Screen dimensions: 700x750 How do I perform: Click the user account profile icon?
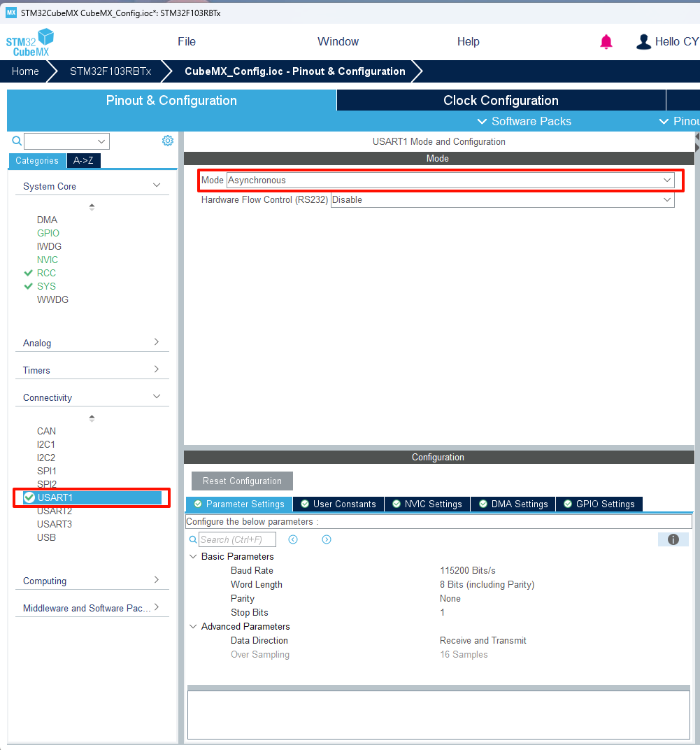click(x=643, y=42)
